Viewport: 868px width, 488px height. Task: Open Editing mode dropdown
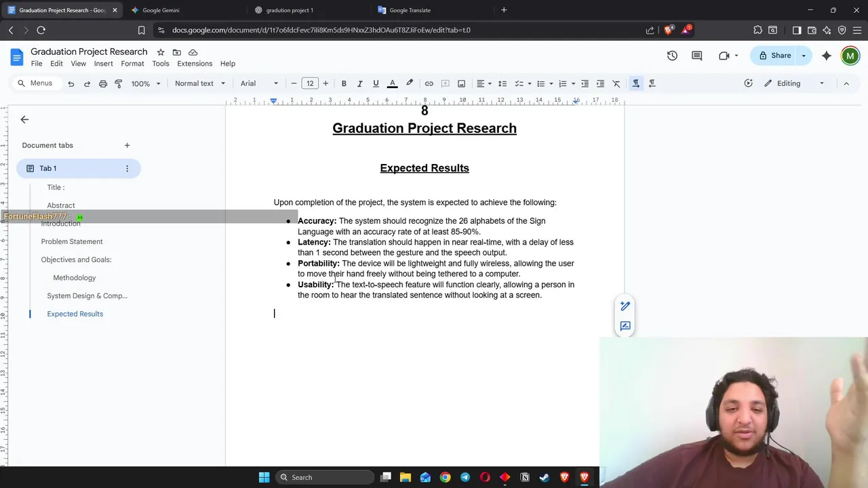794,83
